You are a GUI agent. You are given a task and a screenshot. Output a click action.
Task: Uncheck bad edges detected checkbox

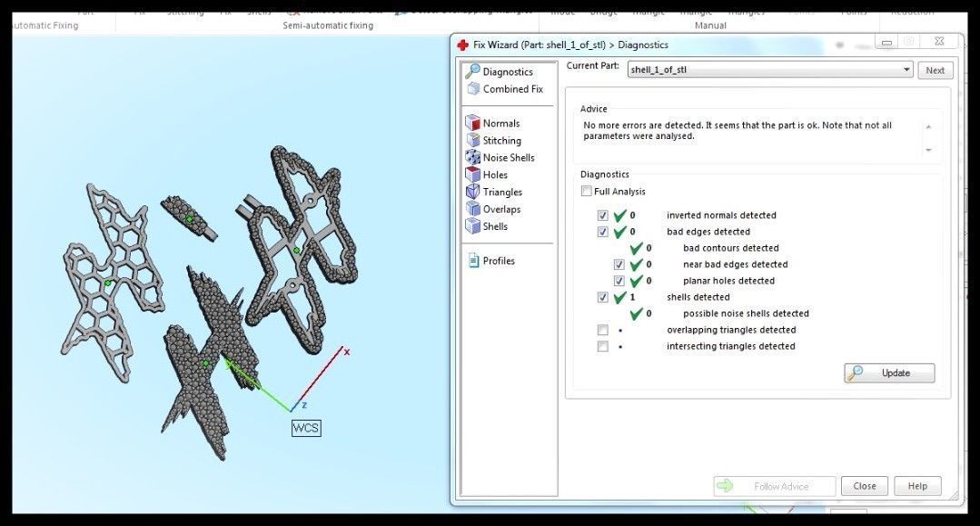(602, 232)
